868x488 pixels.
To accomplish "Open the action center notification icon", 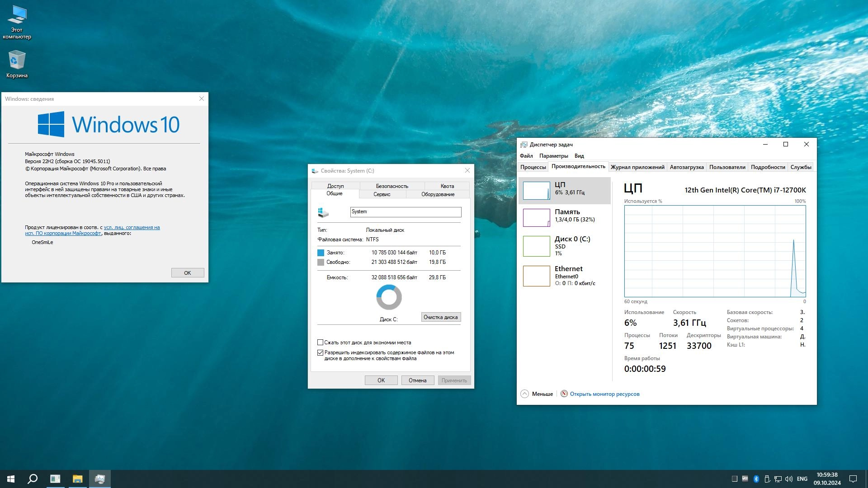I will (853, 479).
